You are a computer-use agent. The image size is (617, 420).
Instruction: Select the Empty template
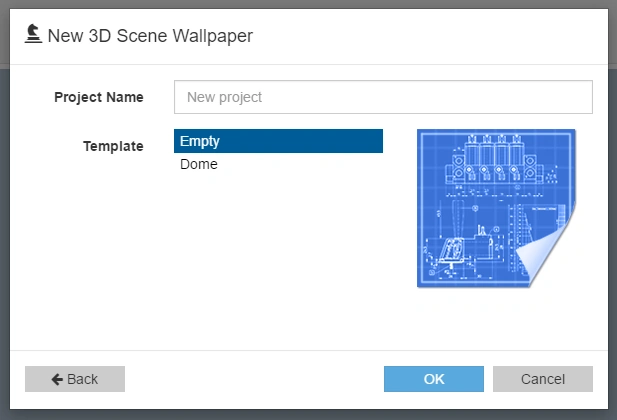click(x=278, y=141)
